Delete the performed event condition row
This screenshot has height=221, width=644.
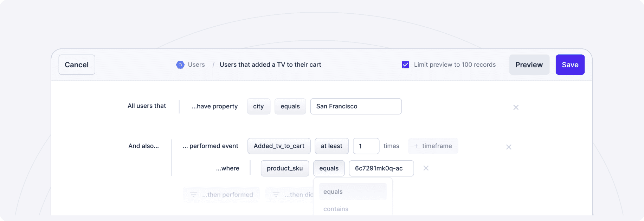point(509,147)
